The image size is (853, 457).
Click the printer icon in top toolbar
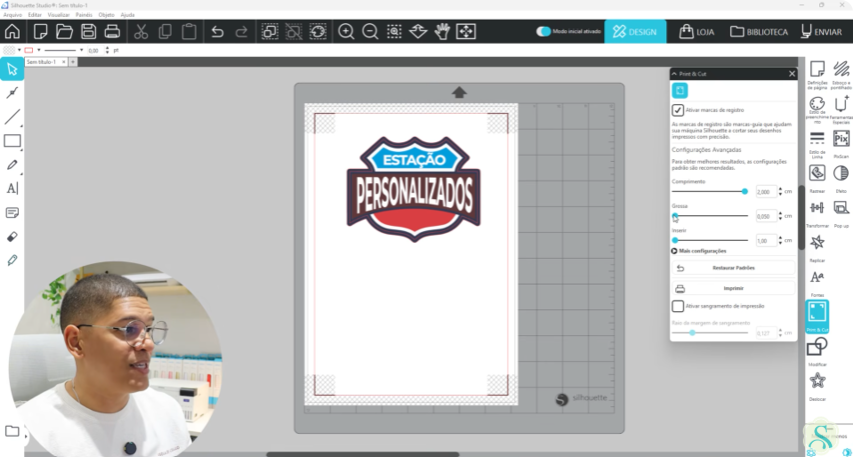click(112, 32)
